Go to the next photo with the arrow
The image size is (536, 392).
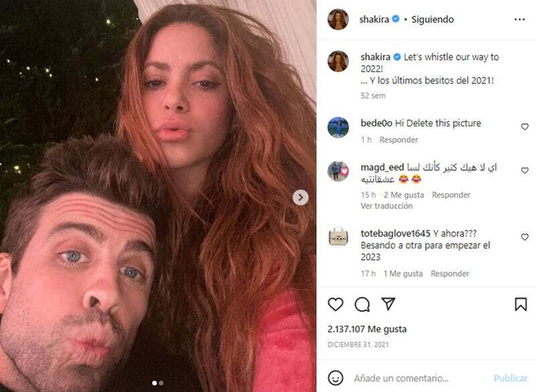tap(300, 198)
